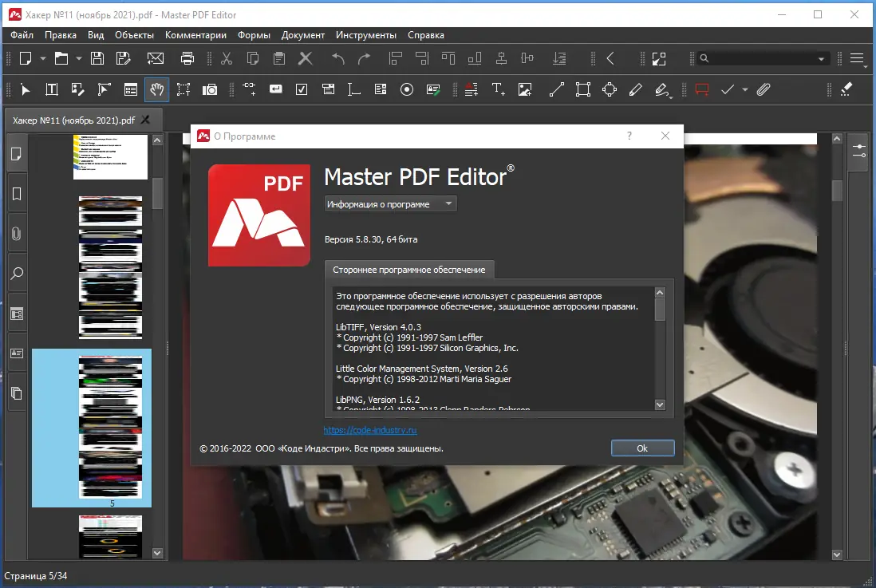
Task: Switch to the 'Стороннее программное обеспечение' tab
Action: pos(408,270)
